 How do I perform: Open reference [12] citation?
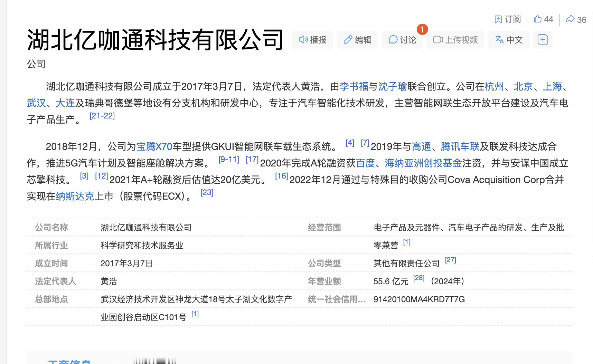click(x=102, y=176)
